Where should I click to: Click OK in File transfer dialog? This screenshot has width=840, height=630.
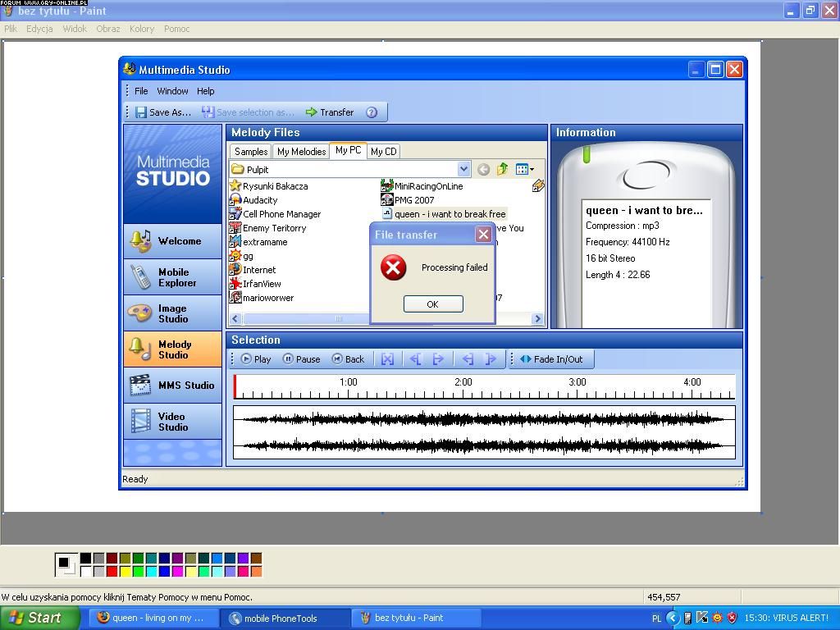point(433,304)
